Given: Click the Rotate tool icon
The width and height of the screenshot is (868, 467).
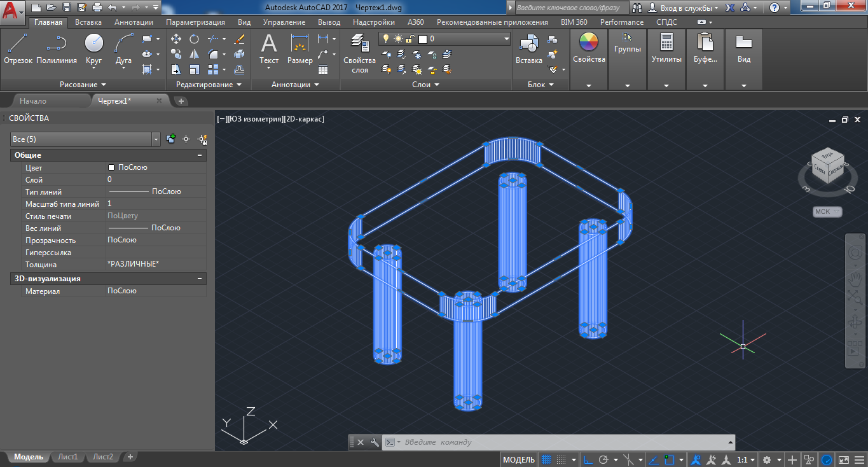Looking at the screenshot, I should pyautogui.click(x=194, y=39).
